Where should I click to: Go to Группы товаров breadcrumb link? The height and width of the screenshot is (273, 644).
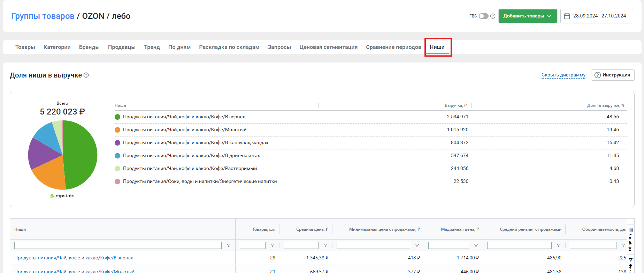pyautogui.click(x=43, y=16)
